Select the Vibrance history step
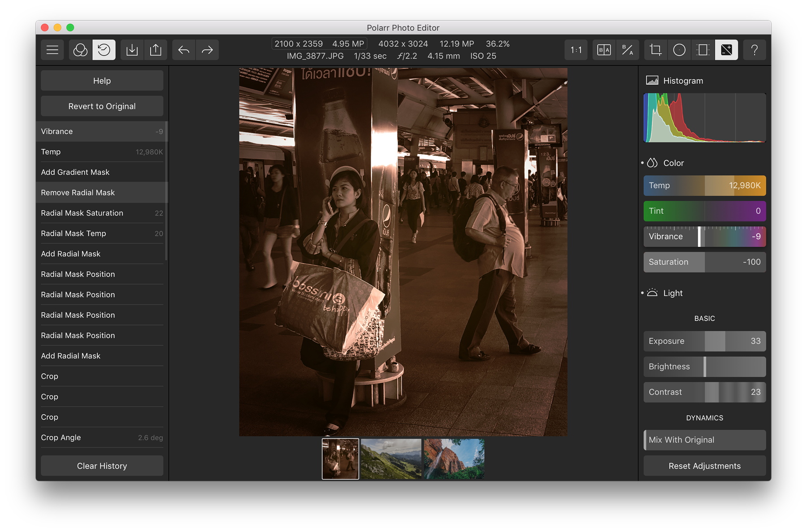The height and width of the screenshot is (532, 807). [x=101, y=131]
